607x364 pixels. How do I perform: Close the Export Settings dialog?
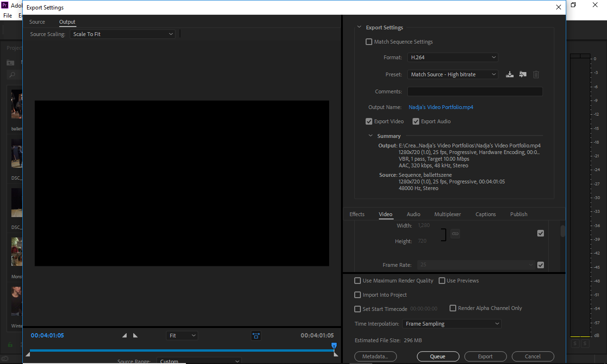[558, 7]
